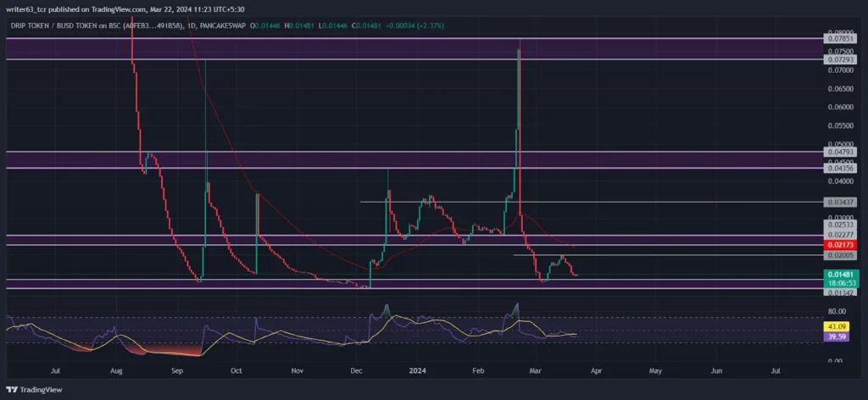This screenshot has height=400, width=868.
Task: Click the Feb label on time axis
Action: click(480, 370)
